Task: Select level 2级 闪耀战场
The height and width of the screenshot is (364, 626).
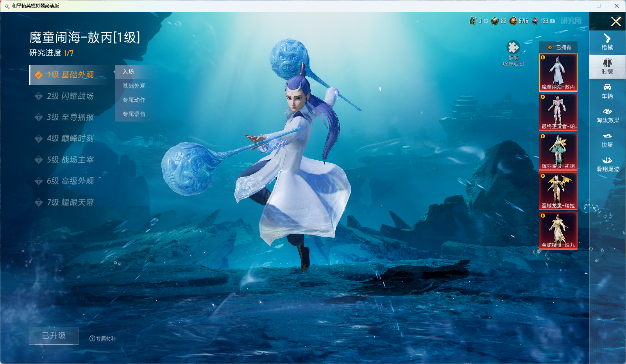Action: [64, 96]
